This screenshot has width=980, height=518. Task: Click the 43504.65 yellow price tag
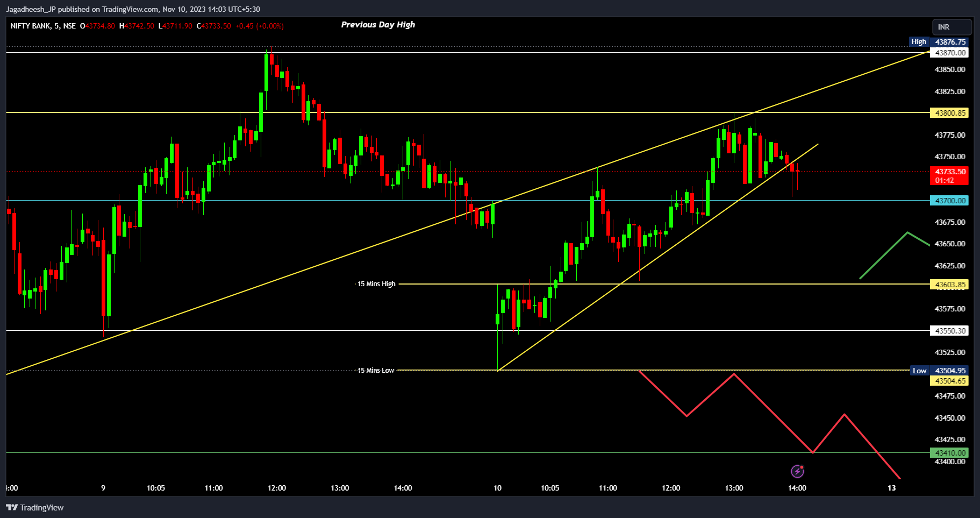click(949, 381)
